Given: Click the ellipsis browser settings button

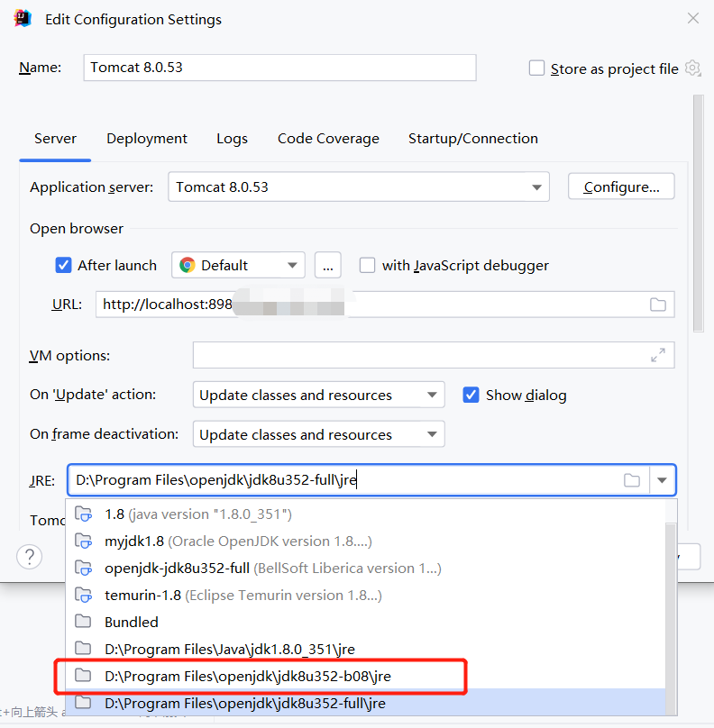Looking at the screenshot, I should 328,265.
